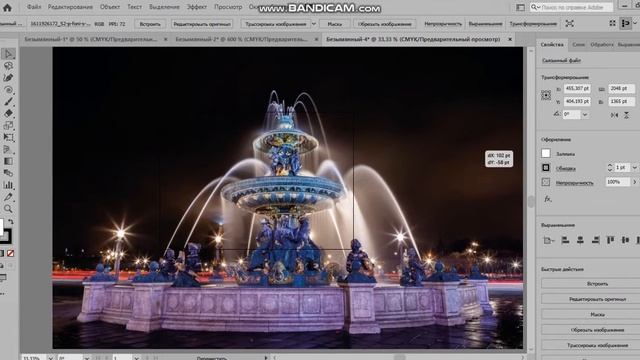Expand the opacity slider arrow
Image resolution: width=640 pixels, height=360 pixels.
[x=635, y=182]
